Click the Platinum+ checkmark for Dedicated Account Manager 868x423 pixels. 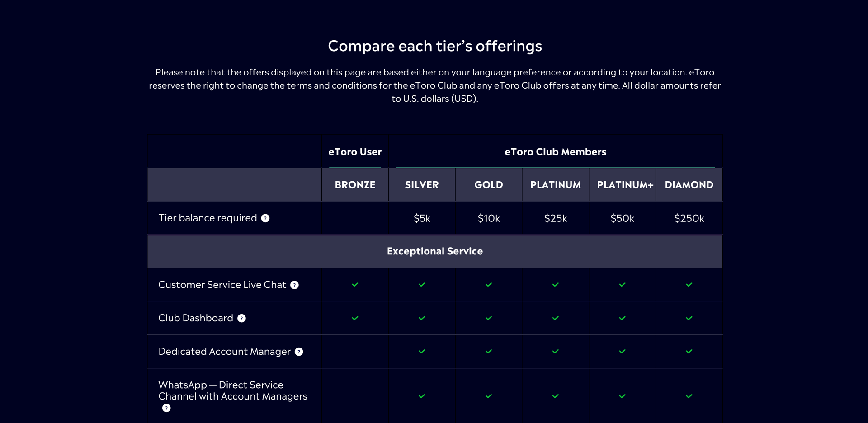pos(623,352)
